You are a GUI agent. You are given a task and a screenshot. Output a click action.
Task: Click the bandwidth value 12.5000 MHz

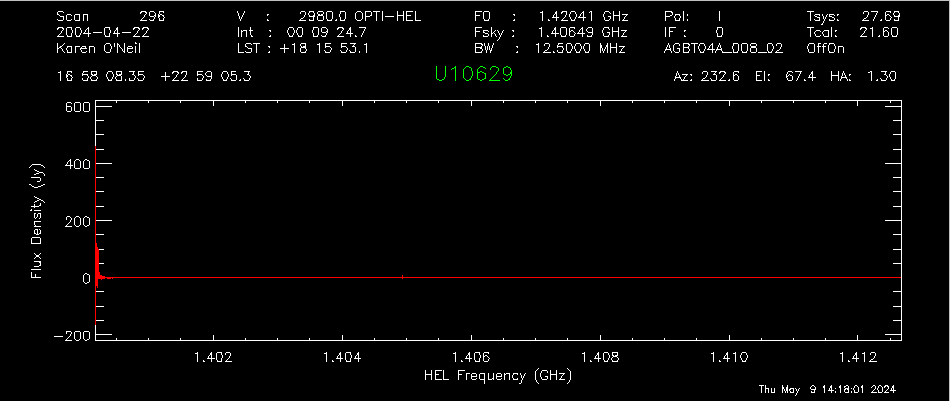581,48
